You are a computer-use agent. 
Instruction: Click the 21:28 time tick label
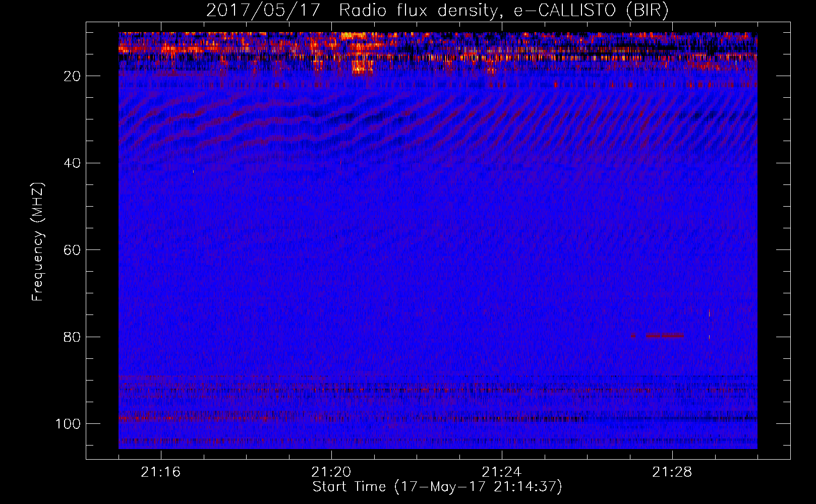coord(672,472)
